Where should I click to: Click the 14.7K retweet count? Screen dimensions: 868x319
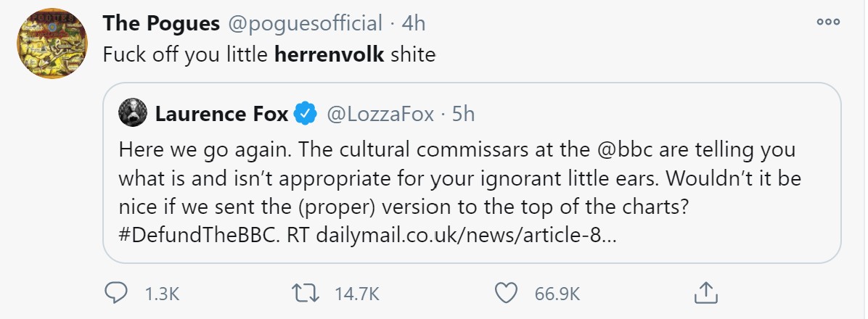(356, 294)
